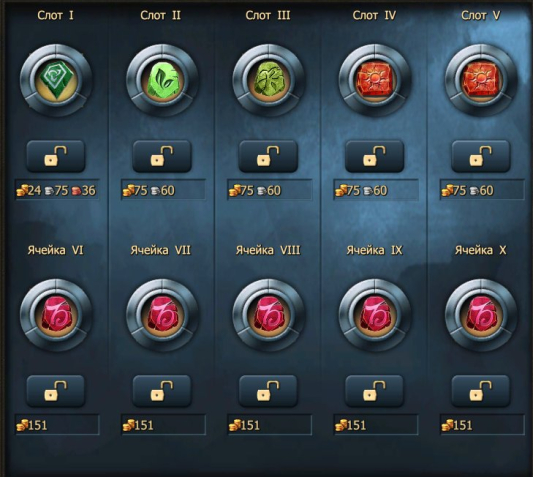
Task: Select the red sun gem in Слот V
Action: tap(481, 80)
